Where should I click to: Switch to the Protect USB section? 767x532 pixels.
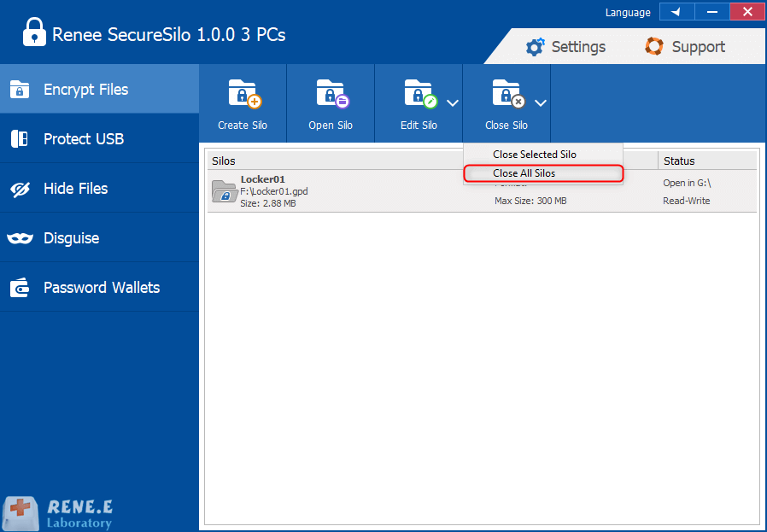84,139
